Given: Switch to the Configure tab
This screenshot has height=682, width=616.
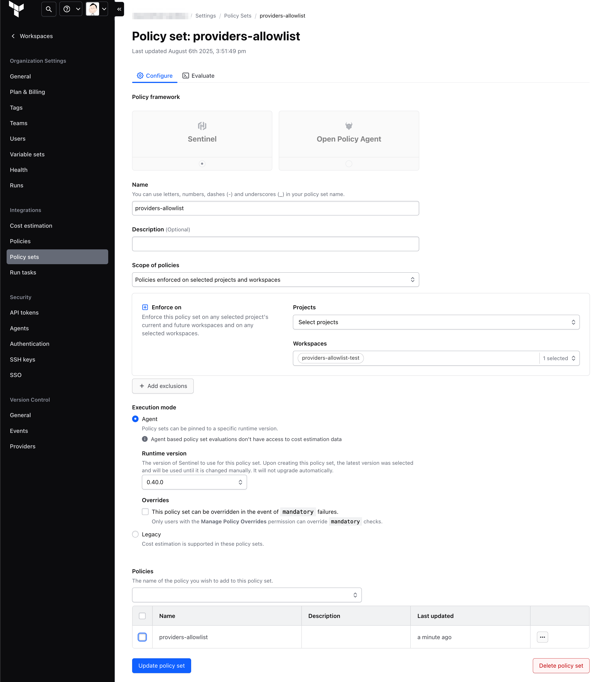Looking at the screenshot, I should (x=154, y=76).
